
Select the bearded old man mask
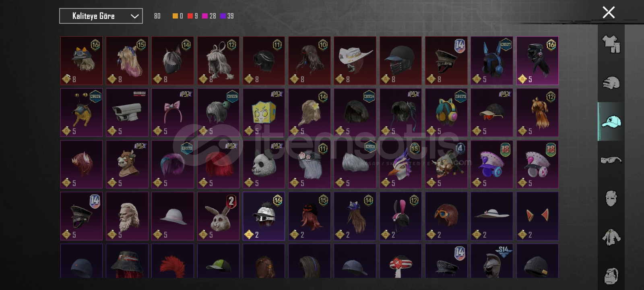[x=127, y=216]
